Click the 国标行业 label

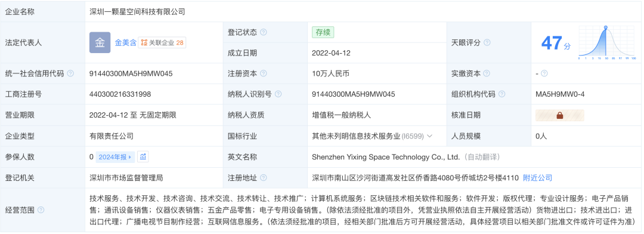[x=242, y=136]
